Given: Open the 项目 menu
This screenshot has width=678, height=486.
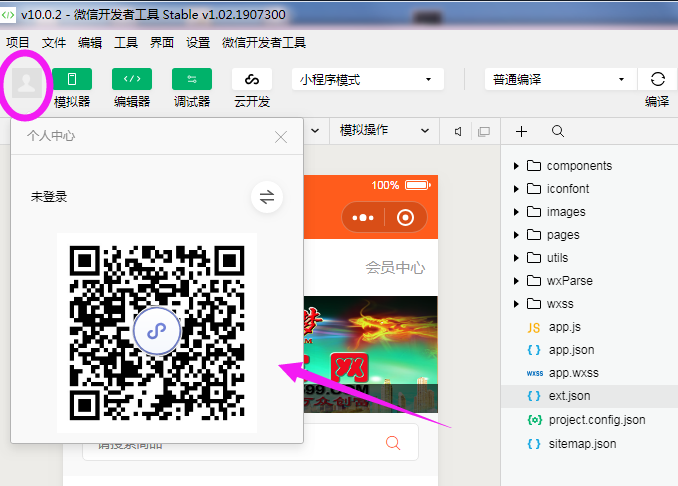Looking at the screenshot, I should 18,42.
